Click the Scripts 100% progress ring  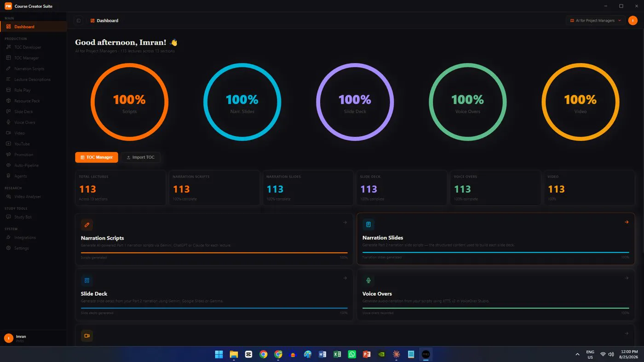click(129, 102)
